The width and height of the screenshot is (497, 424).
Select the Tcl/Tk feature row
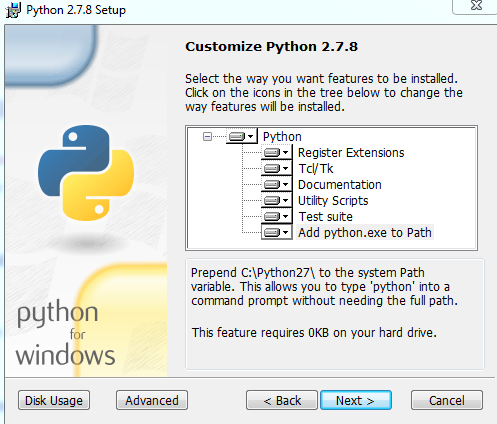[x=316, y=169]
